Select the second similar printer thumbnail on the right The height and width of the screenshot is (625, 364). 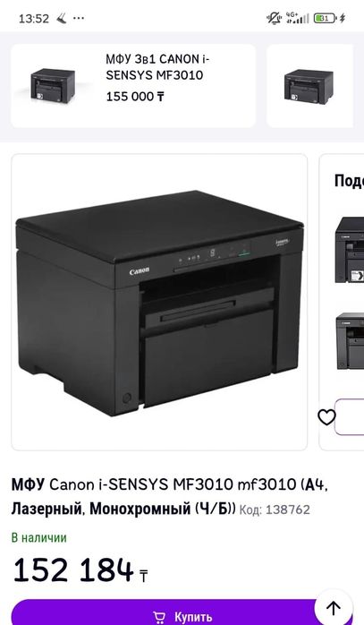click(x=350, y=341)
